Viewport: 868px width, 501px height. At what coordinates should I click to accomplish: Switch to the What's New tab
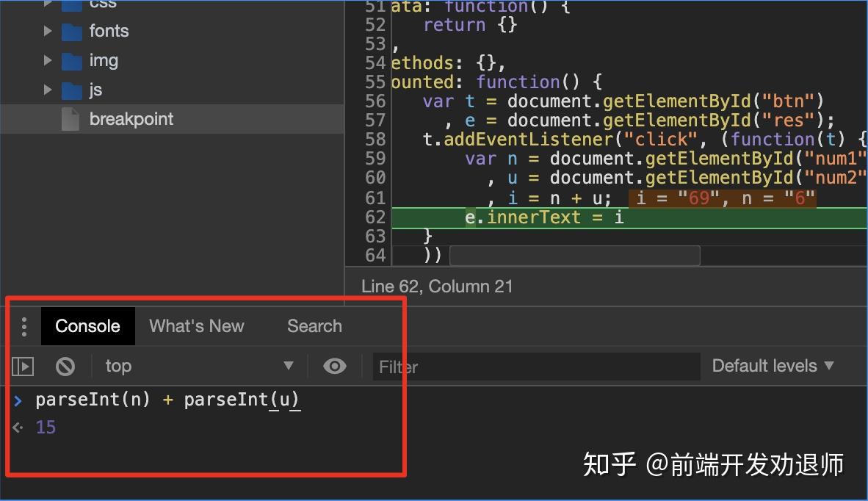tap(196, 325)
